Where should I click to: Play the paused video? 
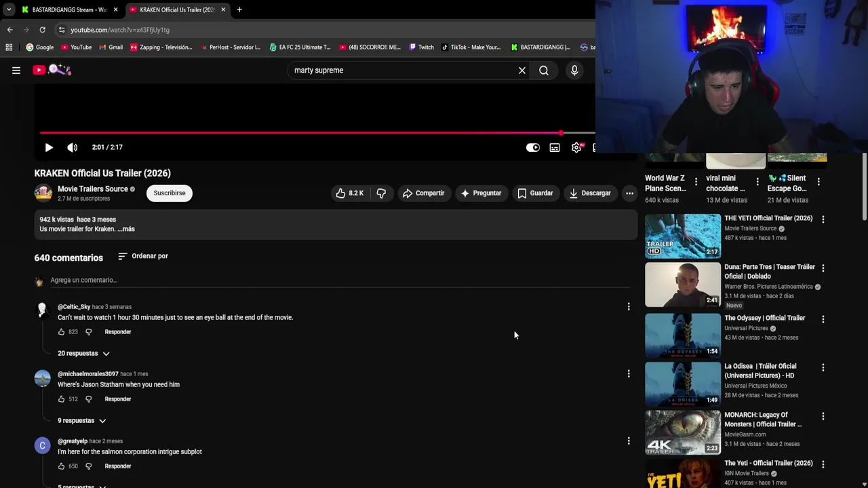point(49,147)
